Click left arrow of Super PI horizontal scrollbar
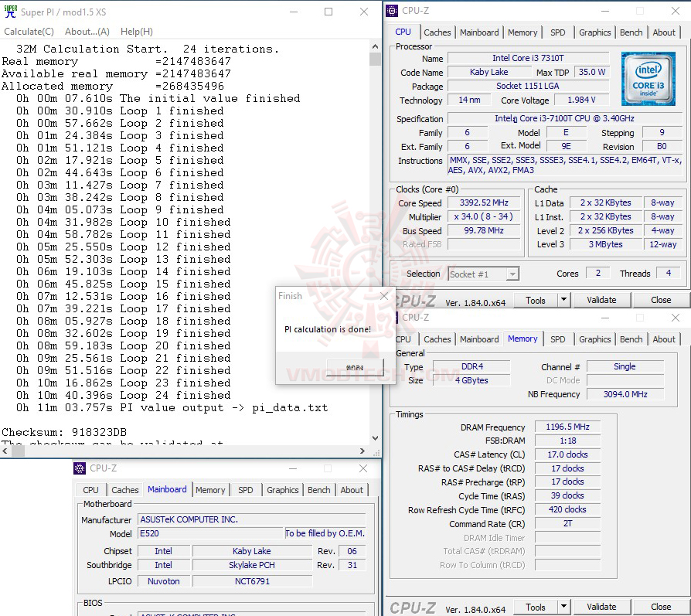The width and height of the screenshot is (691, 616). click(5, 451)
